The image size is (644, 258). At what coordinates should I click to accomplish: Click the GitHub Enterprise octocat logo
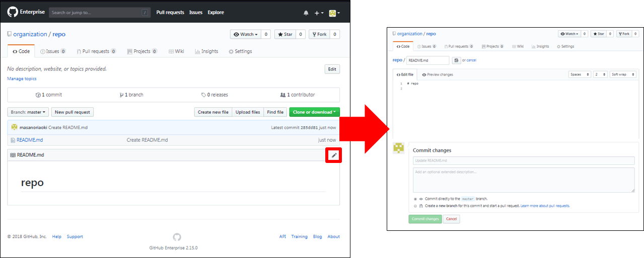[13, 13]
